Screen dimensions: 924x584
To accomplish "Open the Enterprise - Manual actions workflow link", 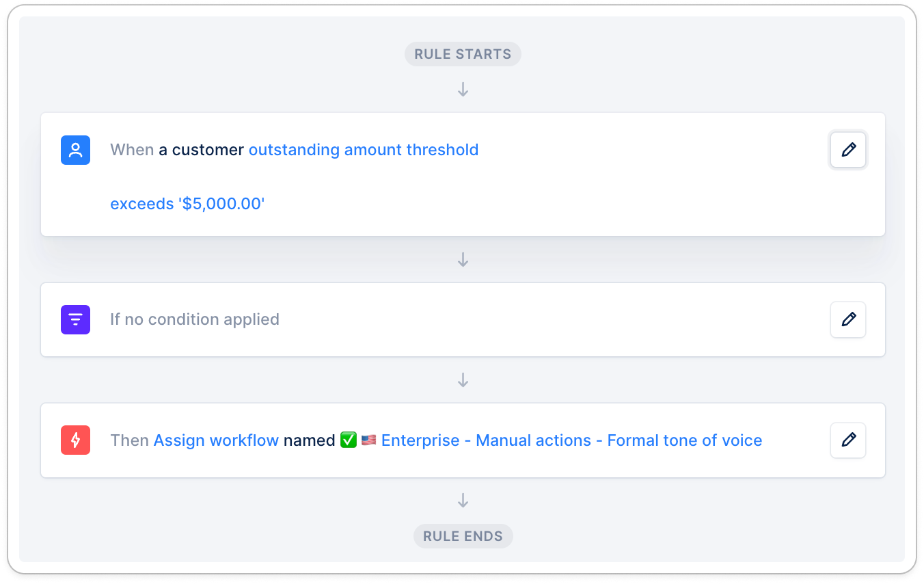I will click(571, 440).
